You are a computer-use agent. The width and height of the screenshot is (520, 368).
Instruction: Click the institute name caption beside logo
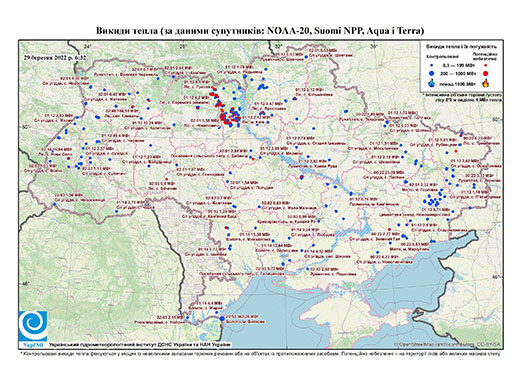coord(139,344)
